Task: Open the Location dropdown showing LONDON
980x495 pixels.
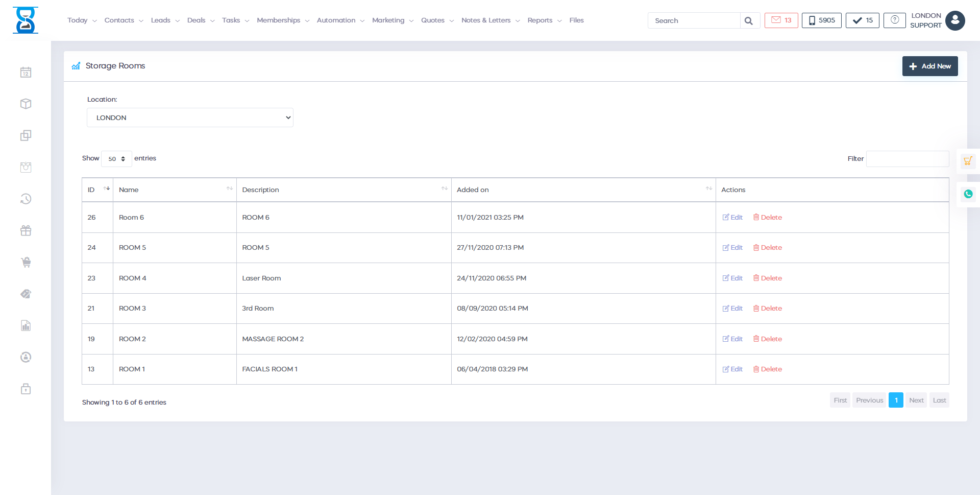Action: [x=190, y=117]
